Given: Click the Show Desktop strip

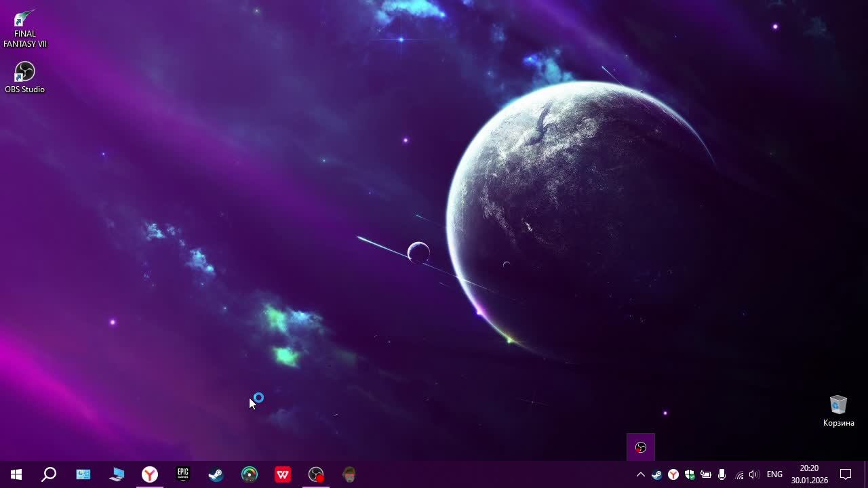Looking at the screenshot, I should [866, 474].
